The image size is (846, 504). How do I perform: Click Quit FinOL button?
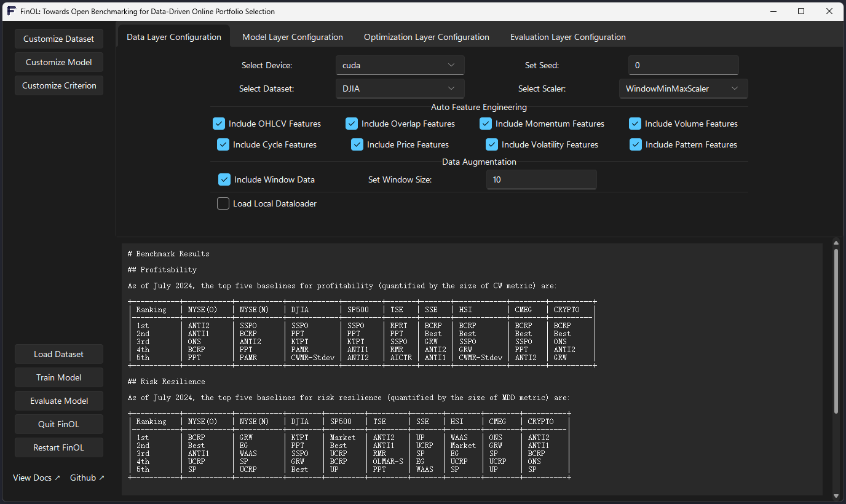[x=59, y=424]
